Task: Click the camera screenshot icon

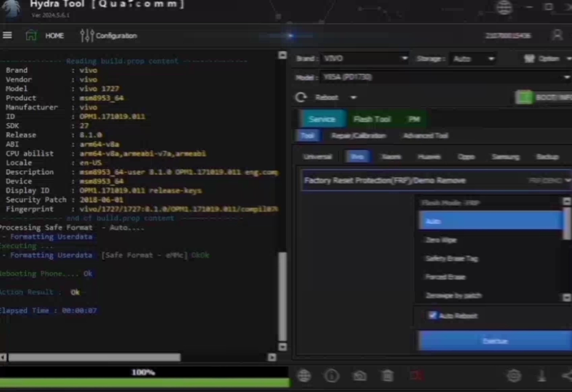Action: click(x=359, y=376)
